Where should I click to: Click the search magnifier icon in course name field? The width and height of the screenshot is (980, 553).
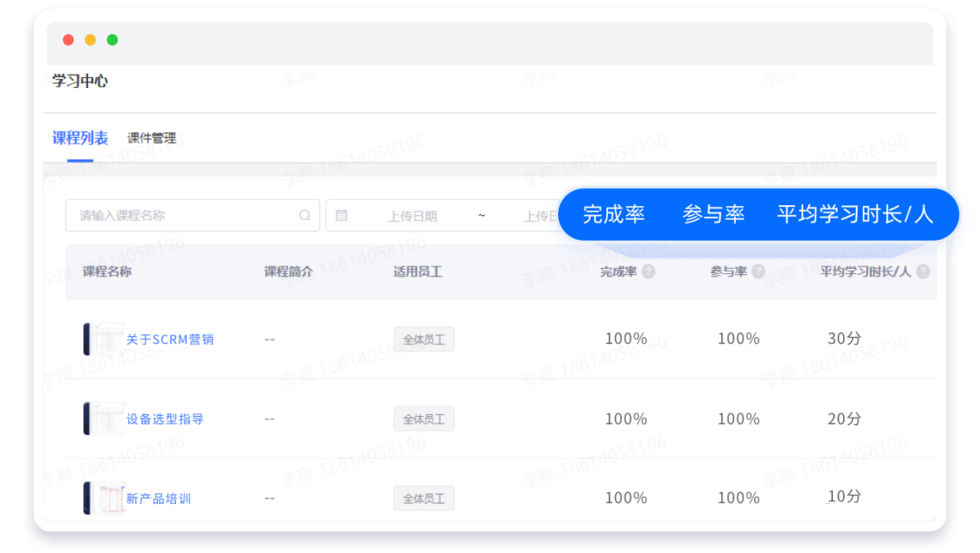point(304,215)
